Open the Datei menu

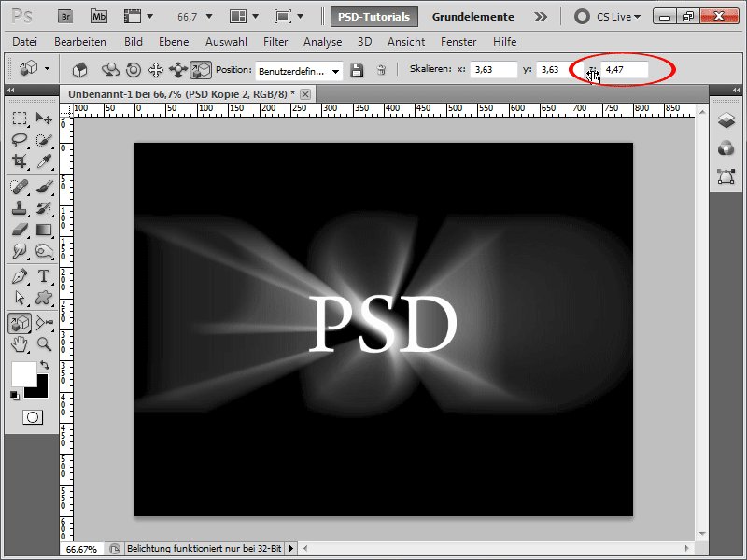25,42
